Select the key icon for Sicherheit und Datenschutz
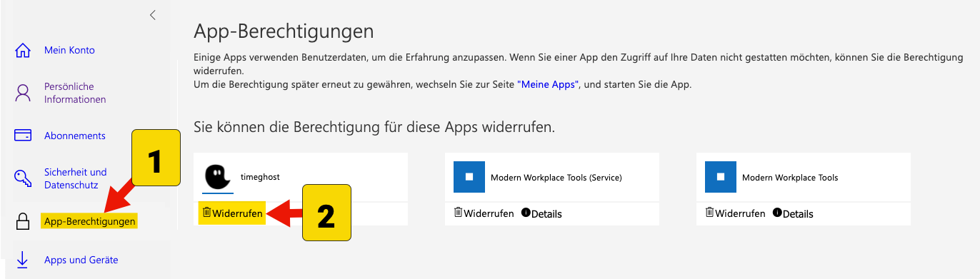This screenshot has width=980, height=279. tap(23, 178)
